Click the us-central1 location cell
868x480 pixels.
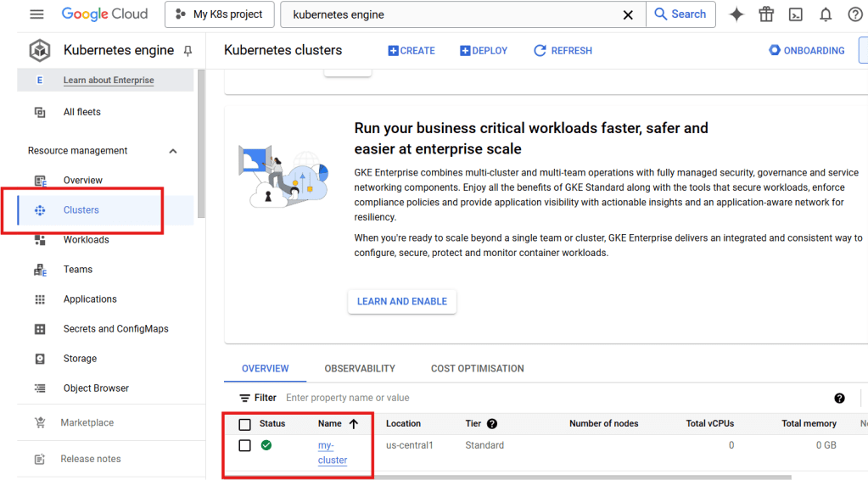pyautogui.click(x=410, y=445)
